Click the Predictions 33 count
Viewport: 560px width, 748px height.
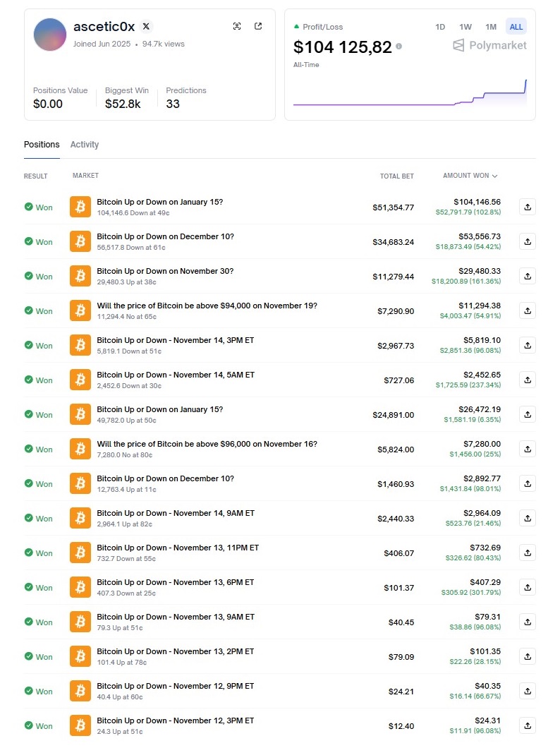(x=173, y=104)
